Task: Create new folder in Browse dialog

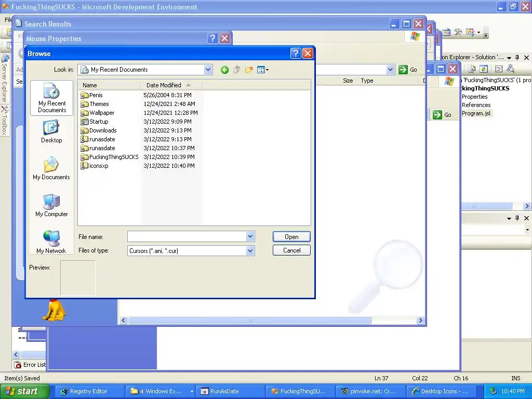Action: pyautogui.click(x=249, y=70)
